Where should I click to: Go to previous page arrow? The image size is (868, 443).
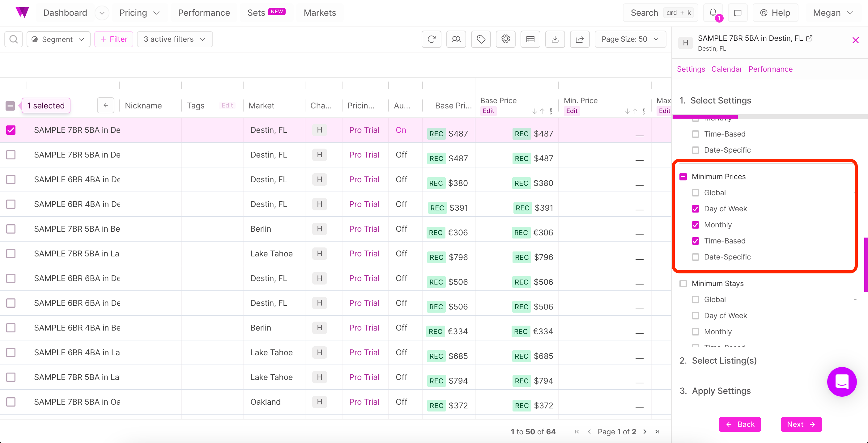click(x=589, y=432)
